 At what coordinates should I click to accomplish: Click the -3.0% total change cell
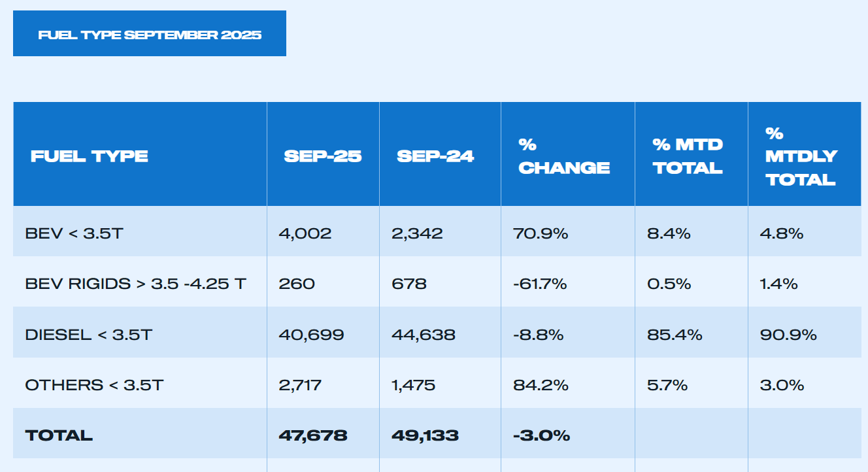pyautogui.click(x=542, y=435)
